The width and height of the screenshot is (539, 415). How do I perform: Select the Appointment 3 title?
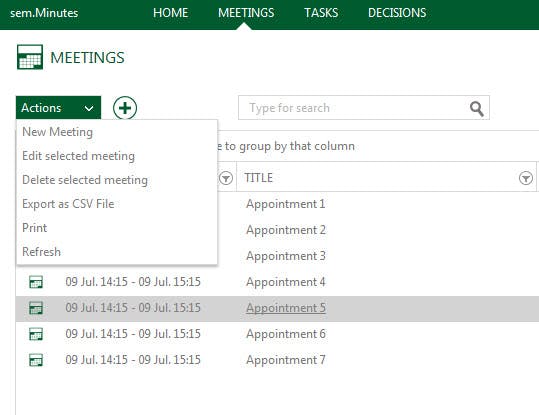[286, 256]
